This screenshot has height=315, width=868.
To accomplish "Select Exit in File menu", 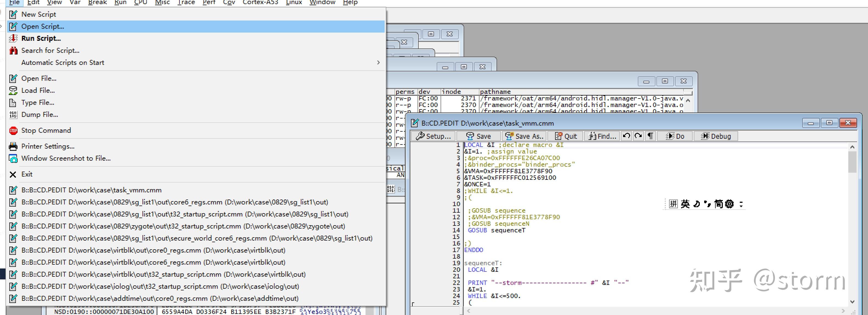I will pyautogui.click(x=27, y=174).
